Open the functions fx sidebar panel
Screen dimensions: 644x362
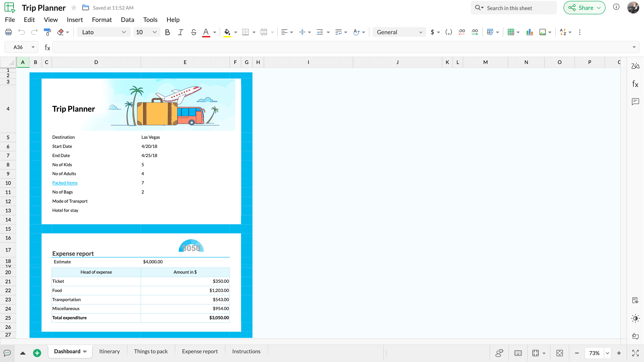point(635,84)
